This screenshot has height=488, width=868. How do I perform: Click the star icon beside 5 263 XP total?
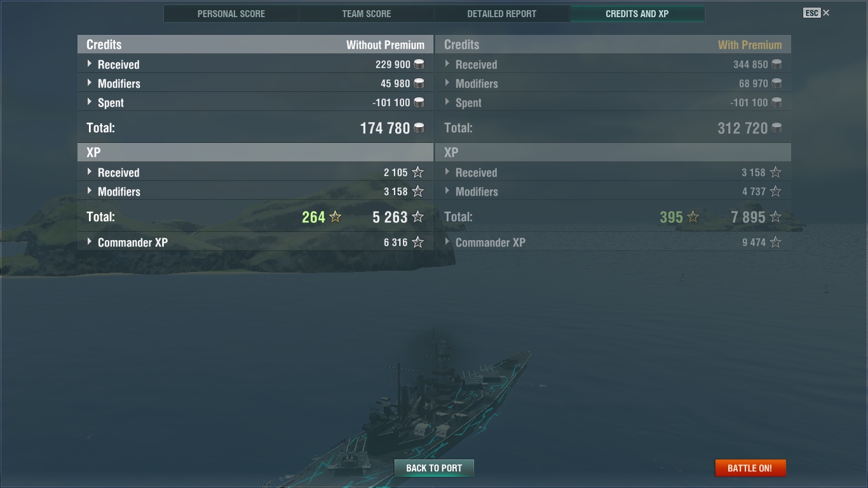tap(417, 217)
